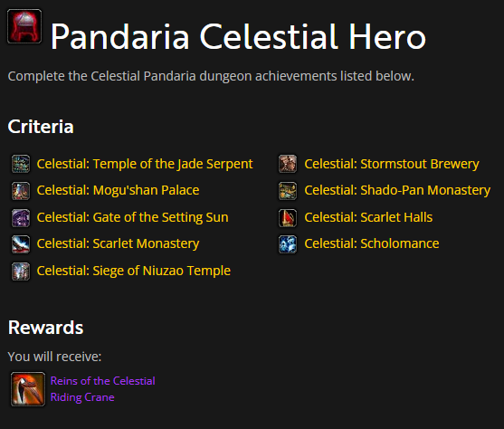This screenshot has height=429, width=504.
Task: Open Celestial: Siege of Niuzao Temple link
Action: [x=133, y=271]
